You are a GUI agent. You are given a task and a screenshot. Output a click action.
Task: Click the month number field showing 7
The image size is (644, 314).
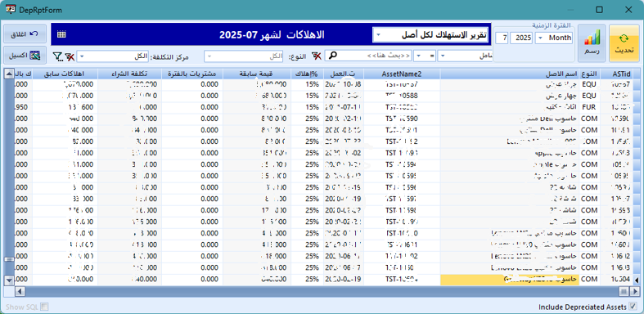tap(502, 38)
